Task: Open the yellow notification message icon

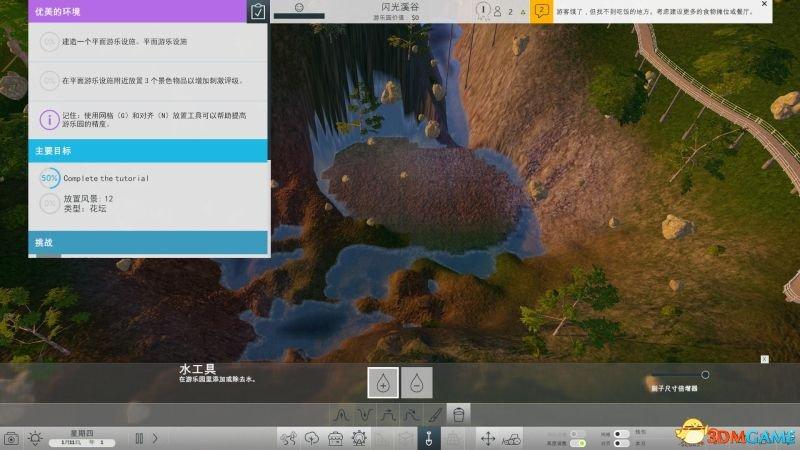Action: (541, 11)
